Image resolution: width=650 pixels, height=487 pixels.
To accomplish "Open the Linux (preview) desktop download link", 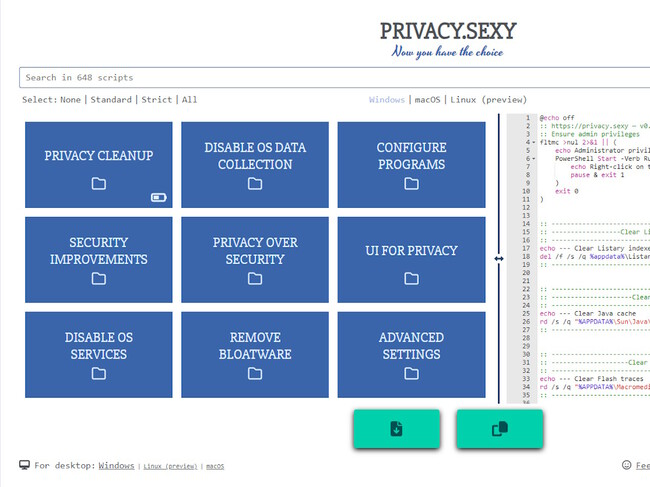I will [170, 466].
